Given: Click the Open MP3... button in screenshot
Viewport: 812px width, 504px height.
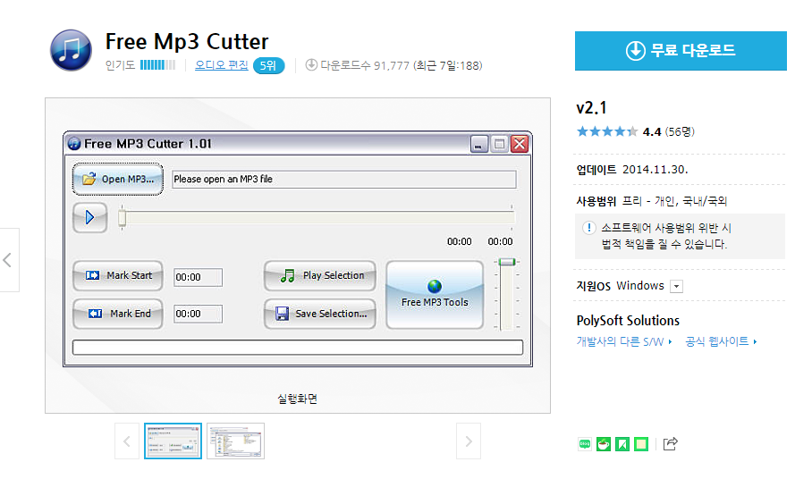Looking at the screenshot, I should [x=118, y=179].
